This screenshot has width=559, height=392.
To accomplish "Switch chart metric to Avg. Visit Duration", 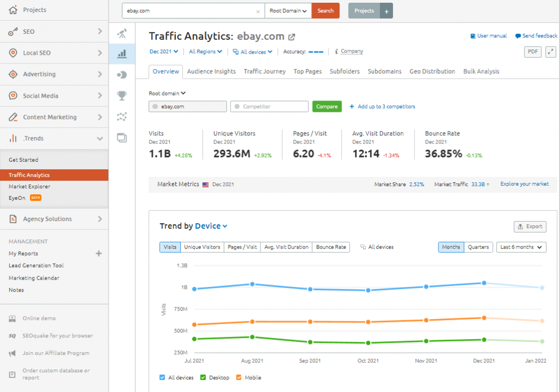I will (x=286, y=247).
